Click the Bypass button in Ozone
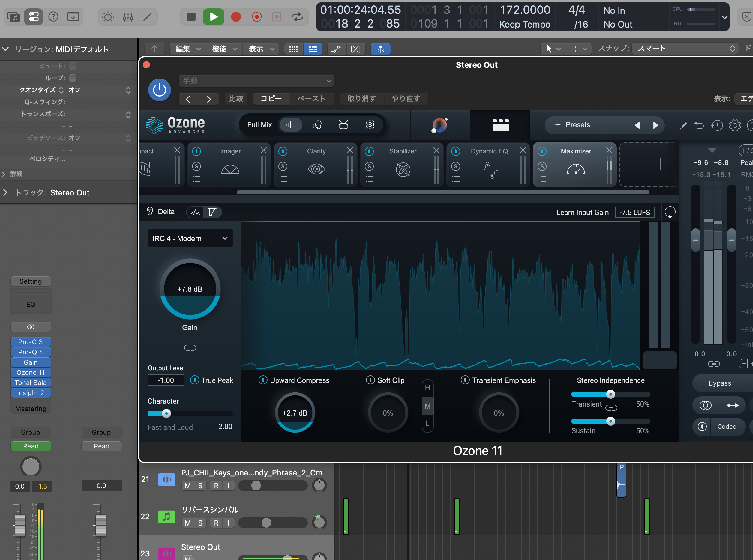The image size is (753, 560). click(x=720, y=383)
